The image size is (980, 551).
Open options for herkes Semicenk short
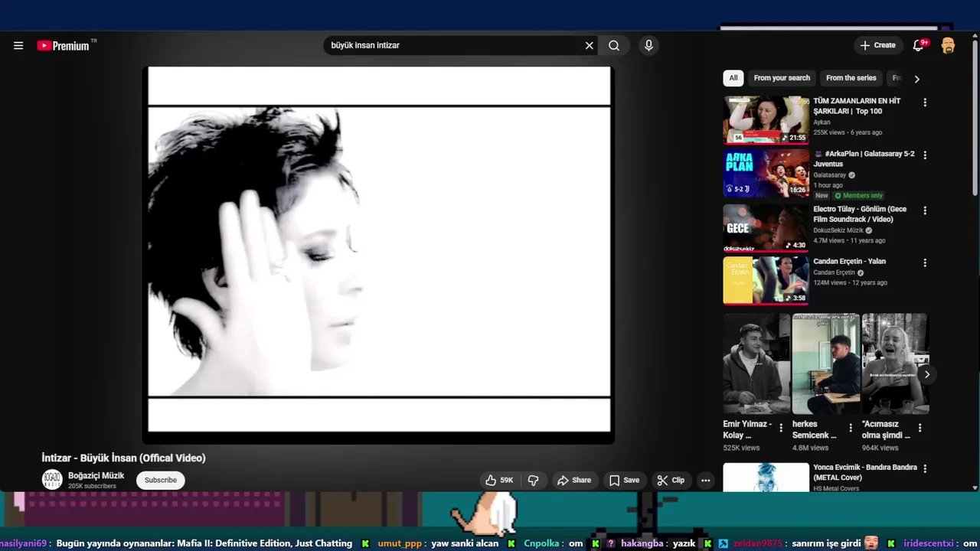(850, 429)
